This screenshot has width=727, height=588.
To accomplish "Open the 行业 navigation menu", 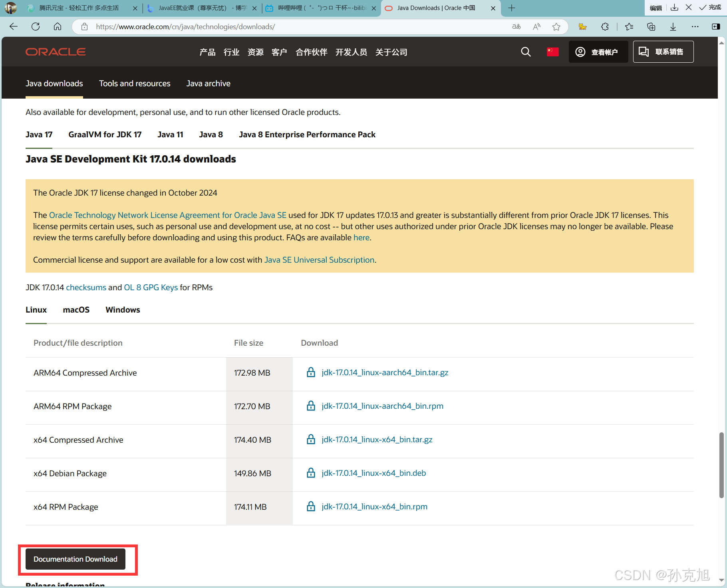I will click(x=231, y=52).
